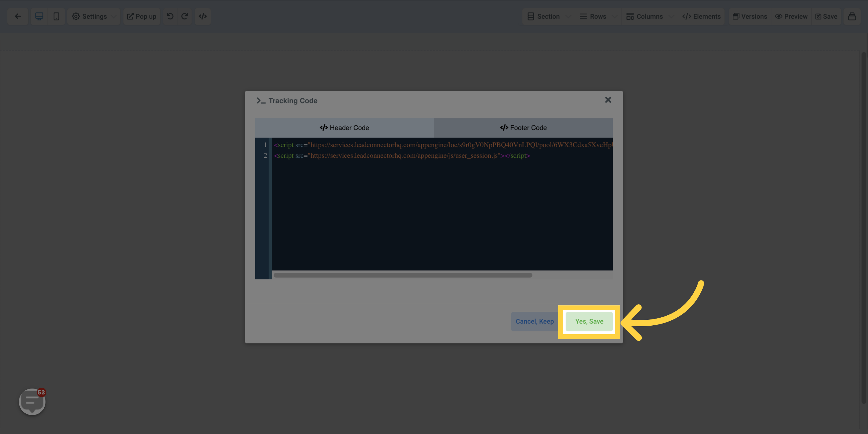Screen dimensions: 868x434
Task: Open the Pop up editor
Action: tap(141, 16)
